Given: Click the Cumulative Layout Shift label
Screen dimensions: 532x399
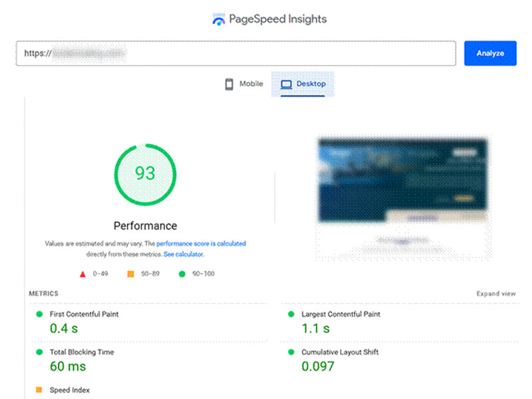Looking at the screenshot, I should coord(340,352).
